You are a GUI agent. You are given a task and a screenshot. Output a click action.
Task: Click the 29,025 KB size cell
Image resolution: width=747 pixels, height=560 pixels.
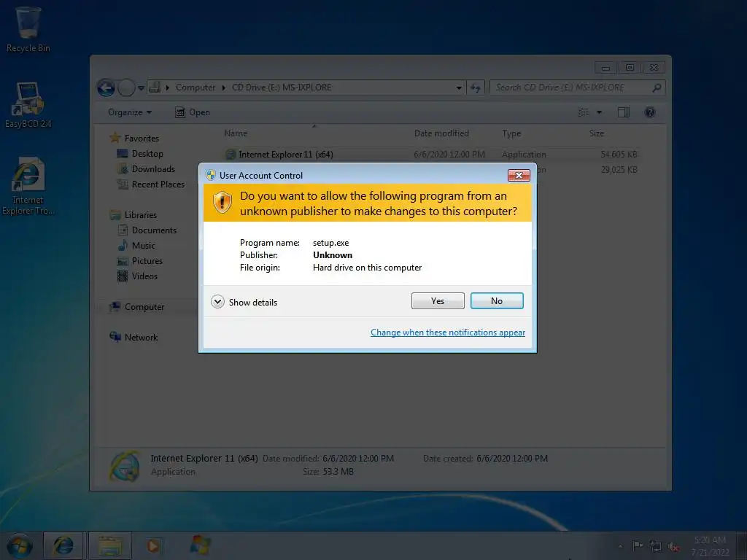(x=619, y=169)
